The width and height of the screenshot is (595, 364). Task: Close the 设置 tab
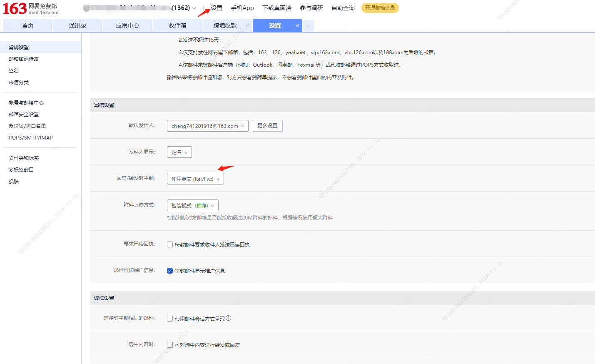tap(297, 25)
